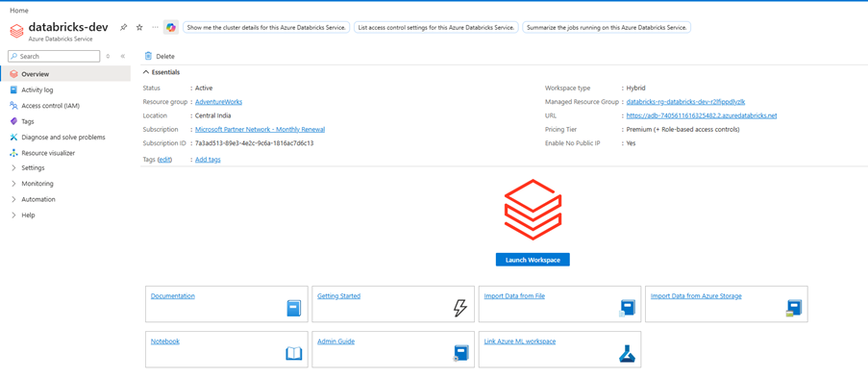868x379 pixels.
Task: Click the Delete trash can icon
Action: point(148,56)
